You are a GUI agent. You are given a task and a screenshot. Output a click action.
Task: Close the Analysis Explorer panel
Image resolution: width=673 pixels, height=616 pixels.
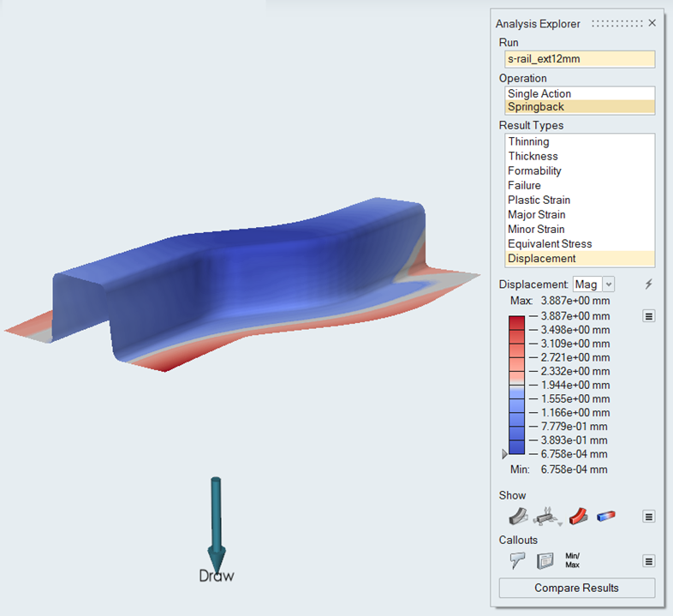click(652, 24)
